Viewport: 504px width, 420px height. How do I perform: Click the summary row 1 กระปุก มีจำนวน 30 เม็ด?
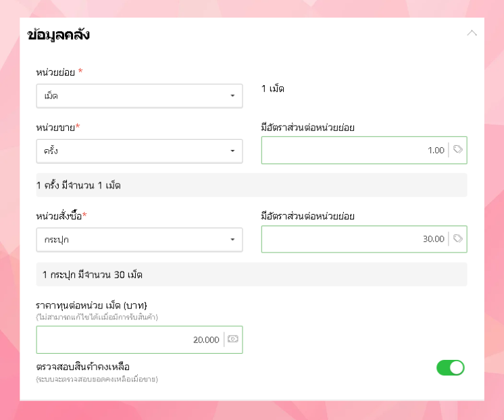click(251, 275)
